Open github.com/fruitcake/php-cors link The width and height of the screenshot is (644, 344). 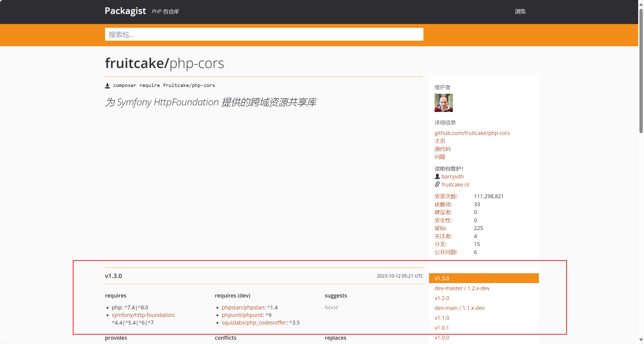tap(472, 133)
